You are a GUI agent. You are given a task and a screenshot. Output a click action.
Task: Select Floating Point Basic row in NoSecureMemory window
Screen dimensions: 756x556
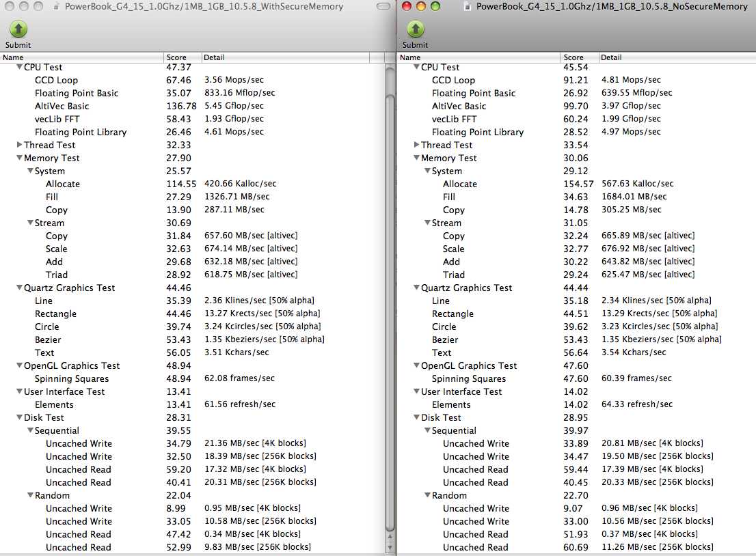point(577,93)
